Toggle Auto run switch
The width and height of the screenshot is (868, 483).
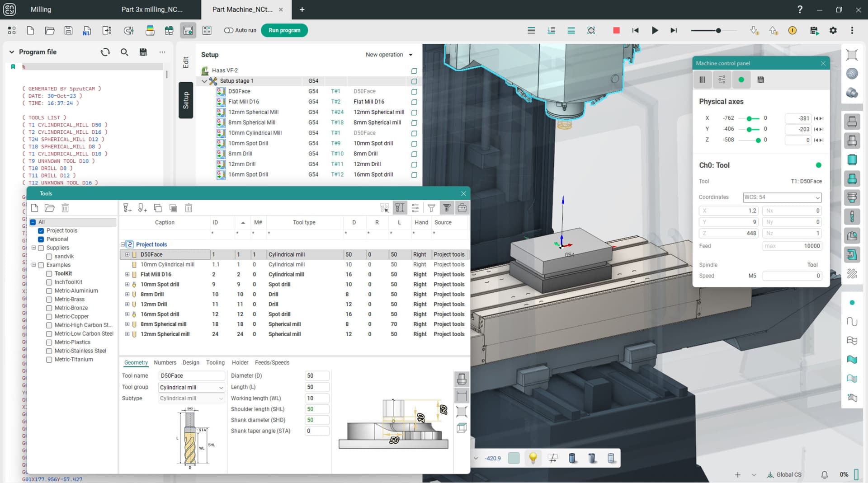229,30
